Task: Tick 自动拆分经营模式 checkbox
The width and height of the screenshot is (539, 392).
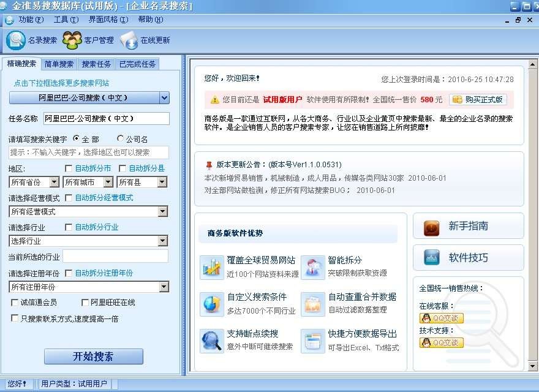Action: (69, 198)
